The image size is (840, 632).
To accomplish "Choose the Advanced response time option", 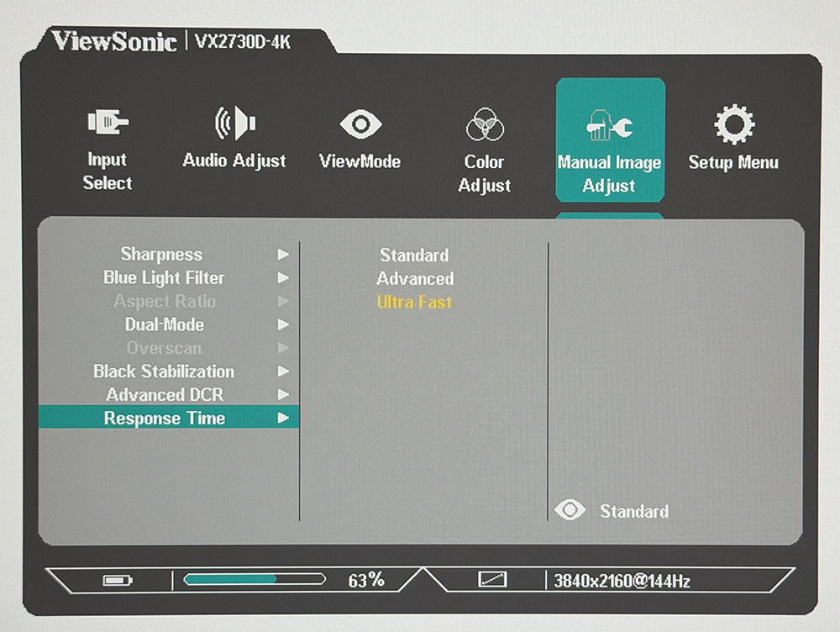I will point(415,278).
